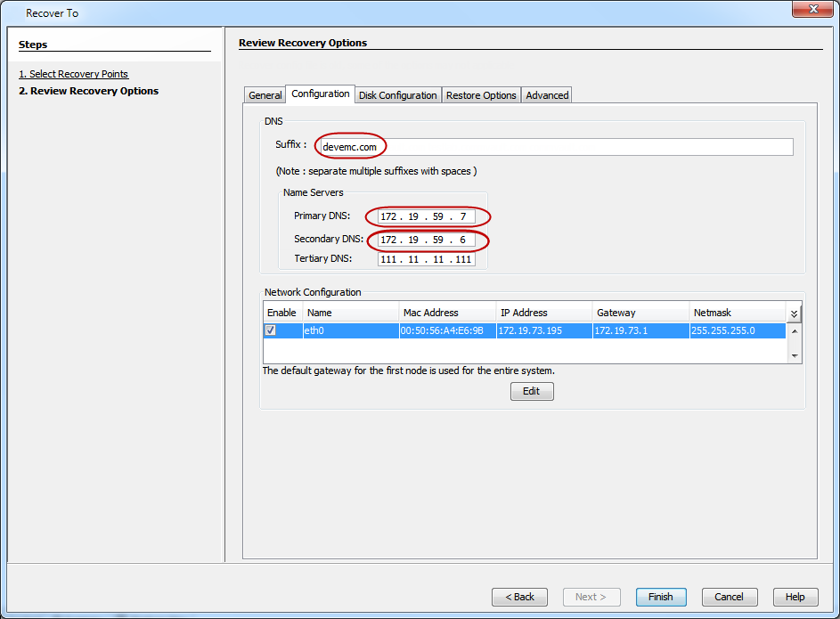
Task: Select the Tertiary DNS address field
Action: (426, 259)
